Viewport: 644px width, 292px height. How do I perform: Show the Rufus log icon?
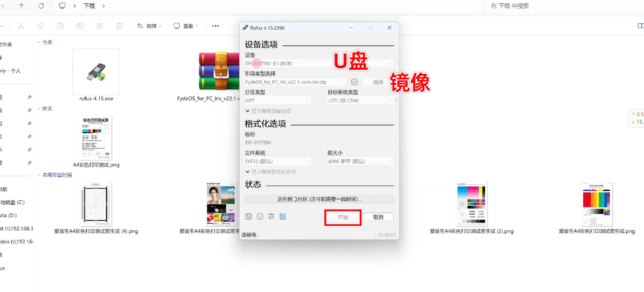283,216
